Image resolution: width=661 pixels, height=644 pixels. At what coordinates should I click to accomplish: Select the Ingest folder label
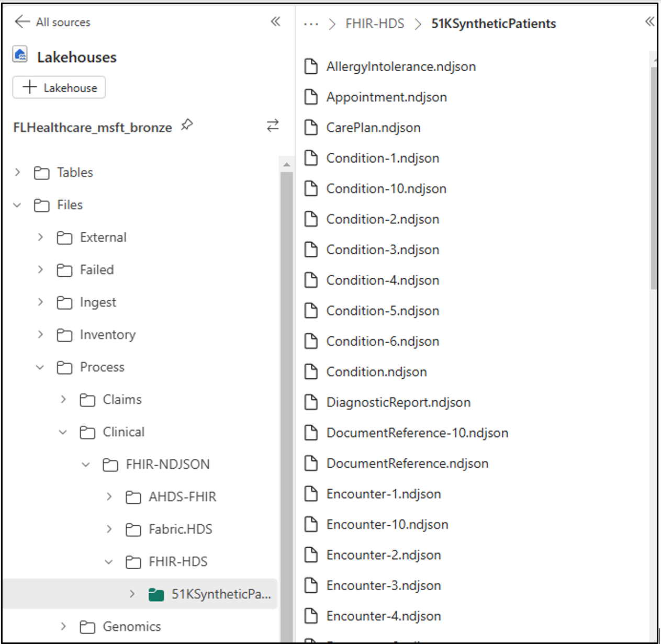98,302
